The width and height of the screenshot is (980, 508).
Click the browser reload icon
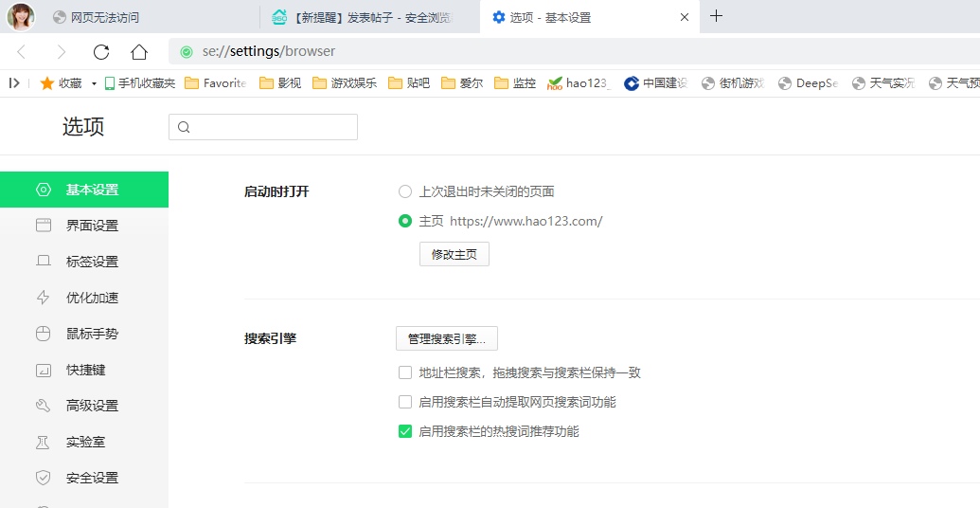101,51
